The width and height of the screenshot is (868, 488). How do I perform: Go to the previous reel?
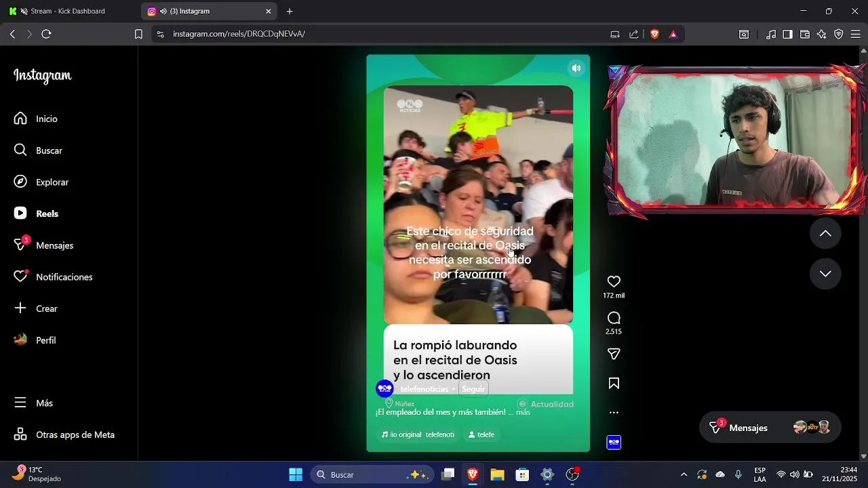[x=825, y=233]
